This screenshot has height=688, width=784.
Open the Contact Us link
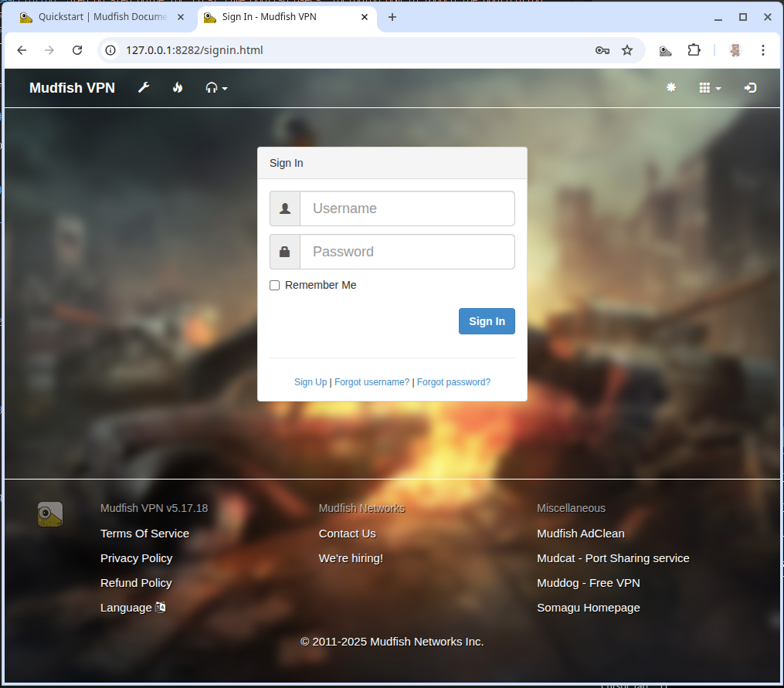[x=347, y=534]
